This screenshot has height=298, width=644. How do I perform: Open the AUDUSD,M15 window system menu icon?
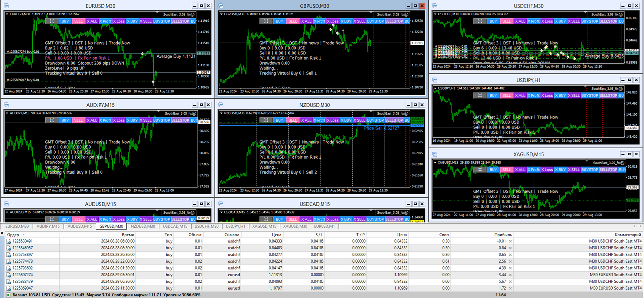coord(5,204)
